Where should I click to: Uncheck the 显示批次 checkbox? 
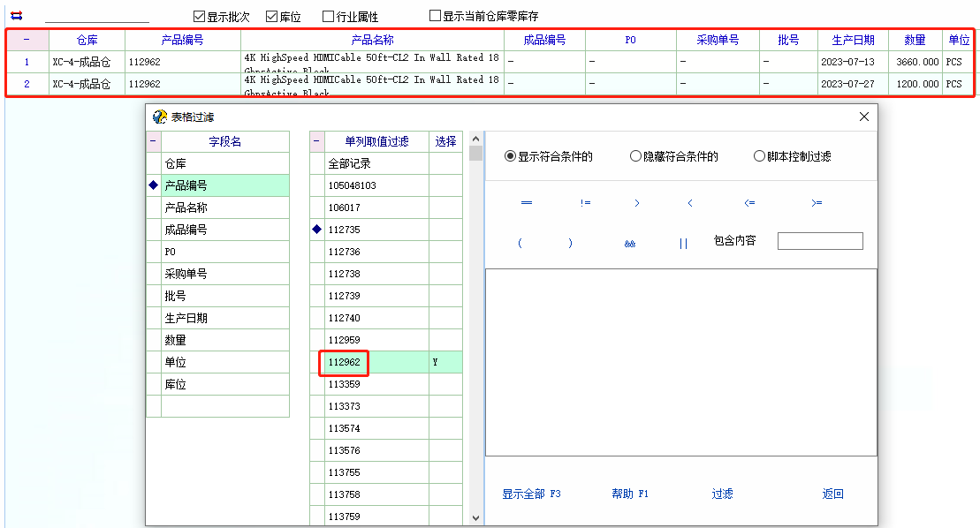click(200, 17)
